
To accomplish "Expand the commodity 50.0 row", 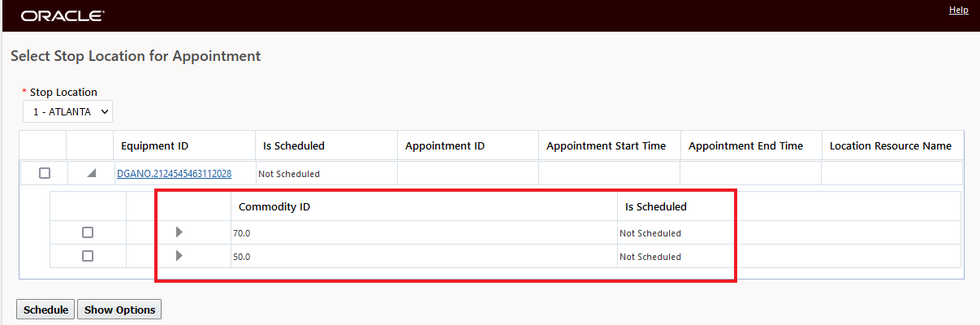I will point(179,256).
